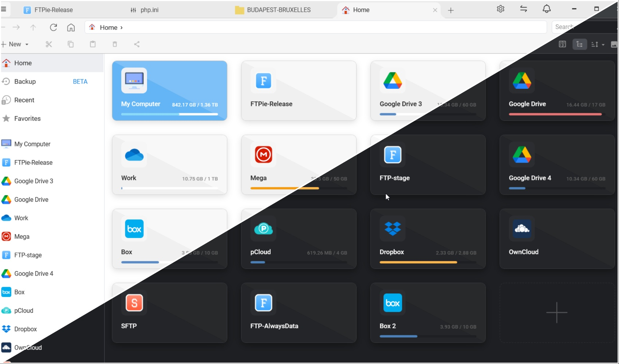Select Work OneDrive in the sidebar

[52, 218]
